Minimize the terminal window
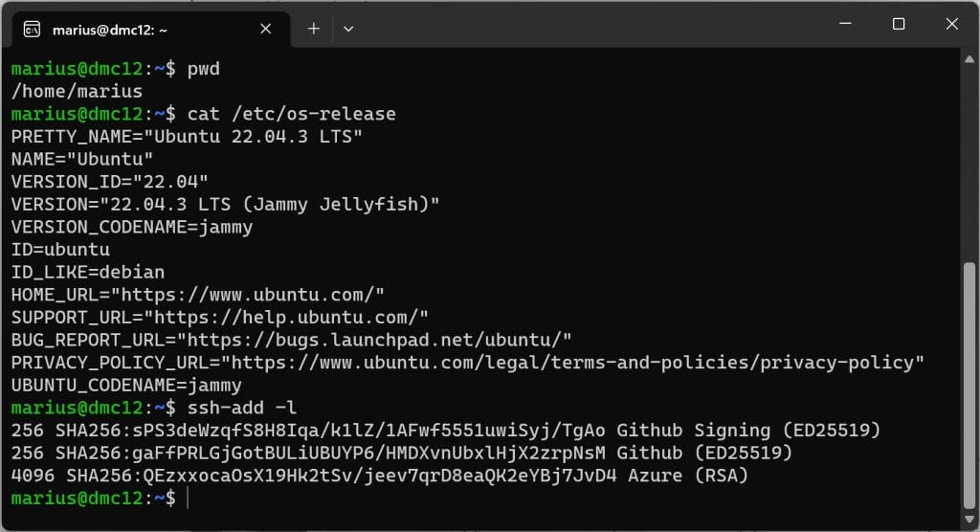The height and width of the screenshot is (532, 980). [x=844, y=25]
